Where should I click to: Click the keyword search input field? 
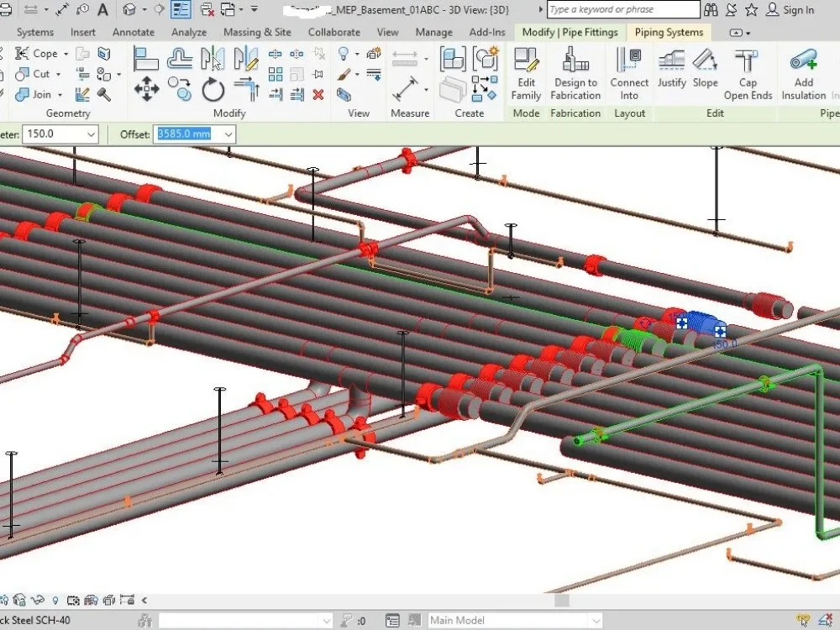(623, 9)
